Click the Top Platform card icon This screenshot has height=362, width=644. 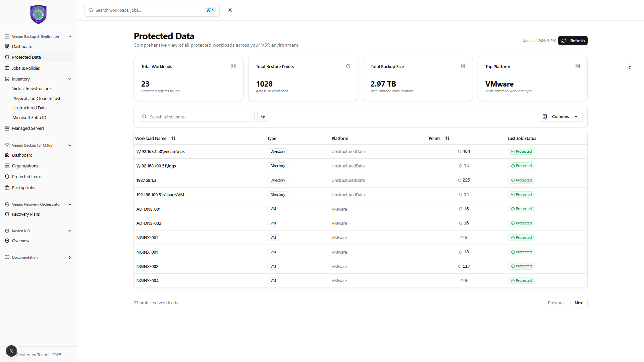(x=578, y=66)
